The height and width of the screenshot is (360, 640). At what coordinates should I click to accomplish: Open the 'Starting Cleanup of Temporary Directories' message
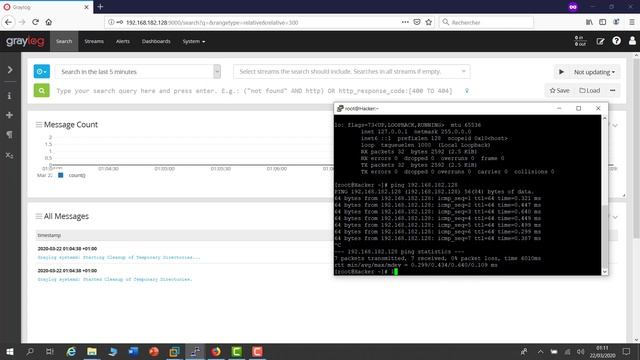pos(119,258)
